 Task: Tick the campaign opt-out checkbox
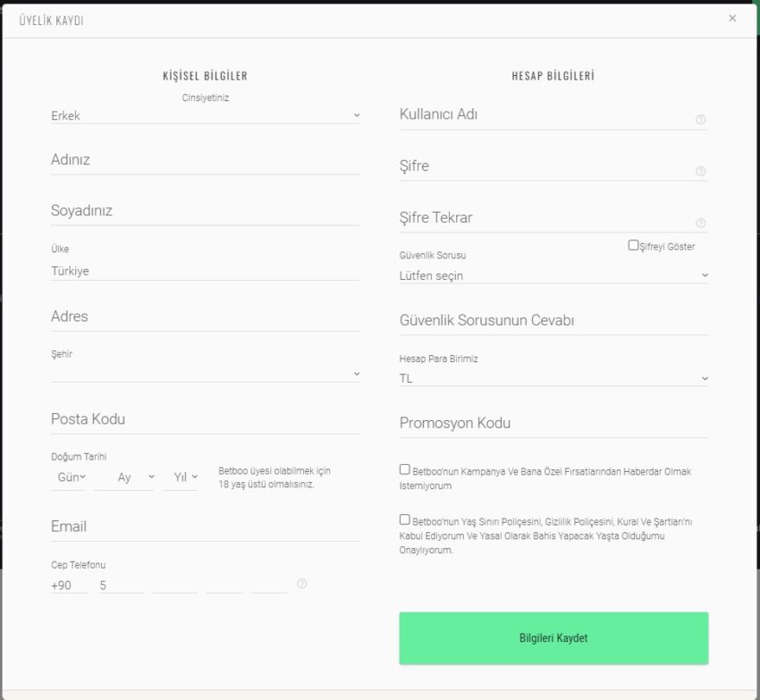point(405,469)
